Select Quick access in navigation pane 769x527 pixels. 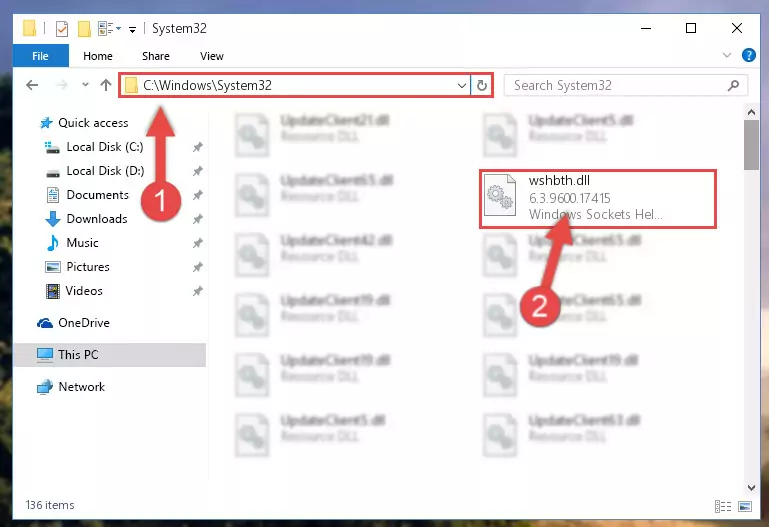(x=93, y=123)
